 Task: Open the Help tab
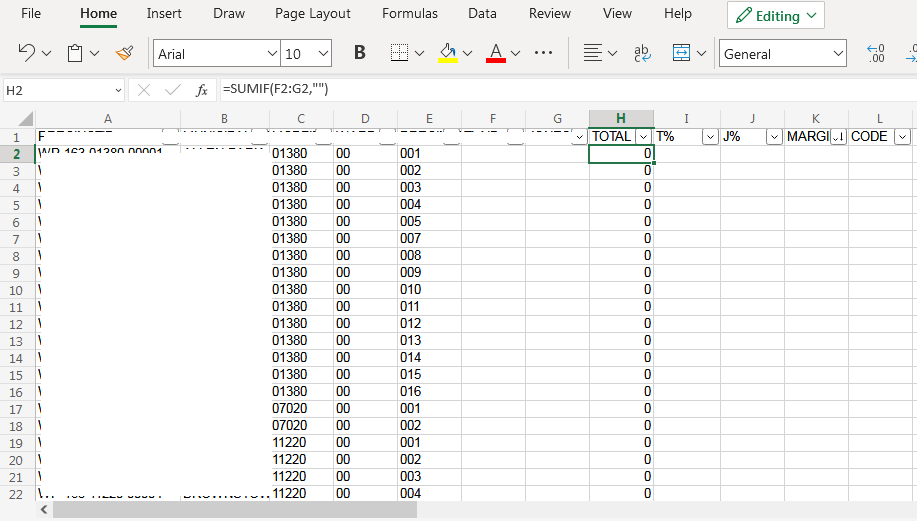(678, 13)
